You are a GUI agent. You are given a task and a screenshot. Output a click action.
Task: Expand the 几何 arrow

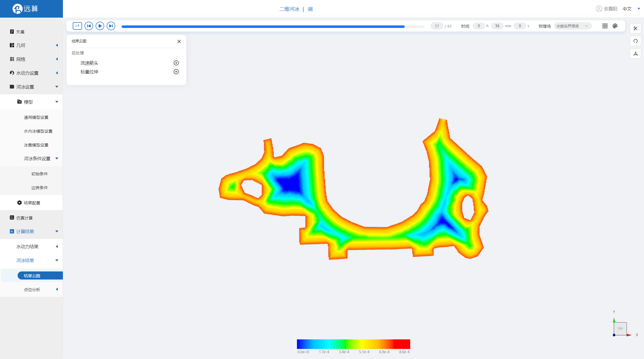coord(57,45)
